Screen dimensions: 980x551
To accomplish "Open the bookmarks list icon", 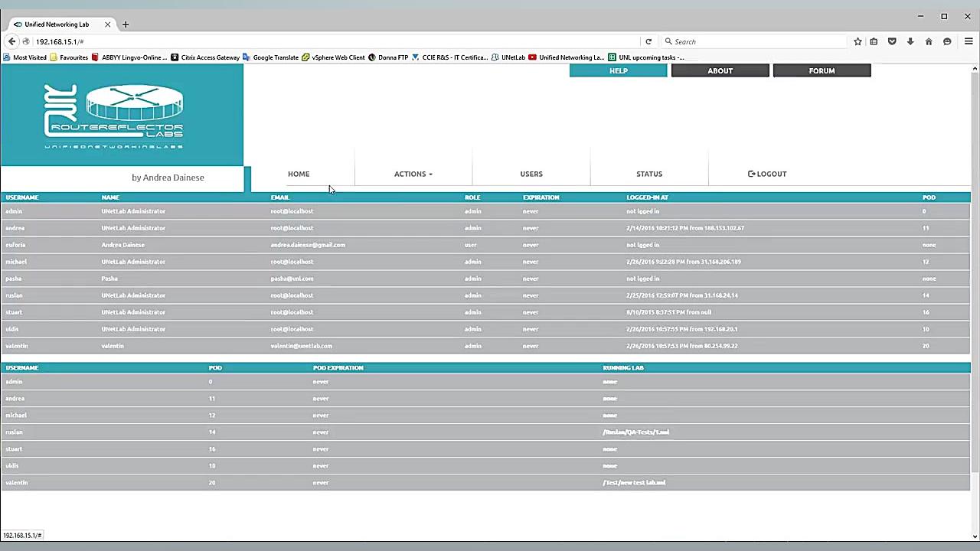I will [874, 41].
